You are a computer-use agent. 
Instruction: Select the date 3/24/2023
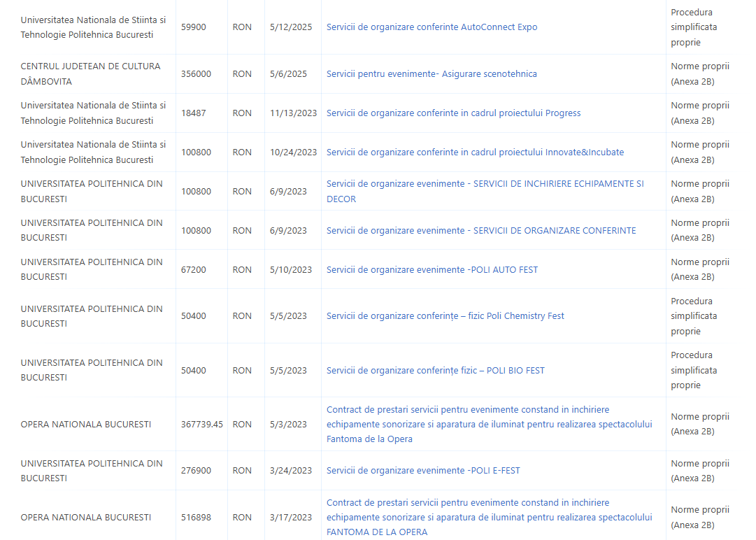pyautogui.click(x=291, y=471)
